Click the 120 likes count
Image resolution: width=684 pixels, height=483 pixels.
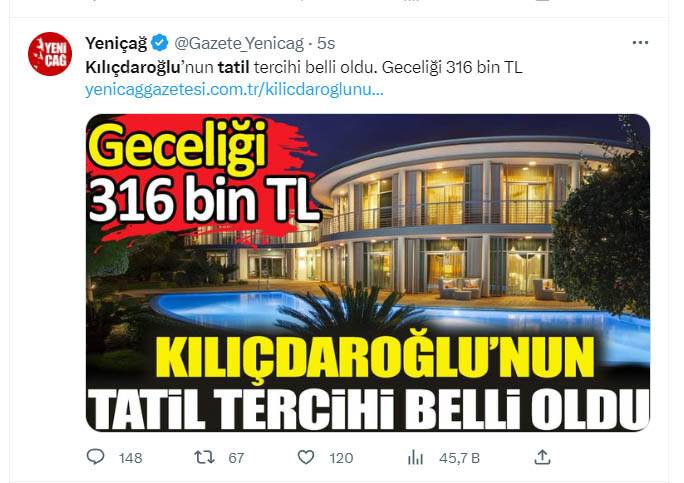341,458
